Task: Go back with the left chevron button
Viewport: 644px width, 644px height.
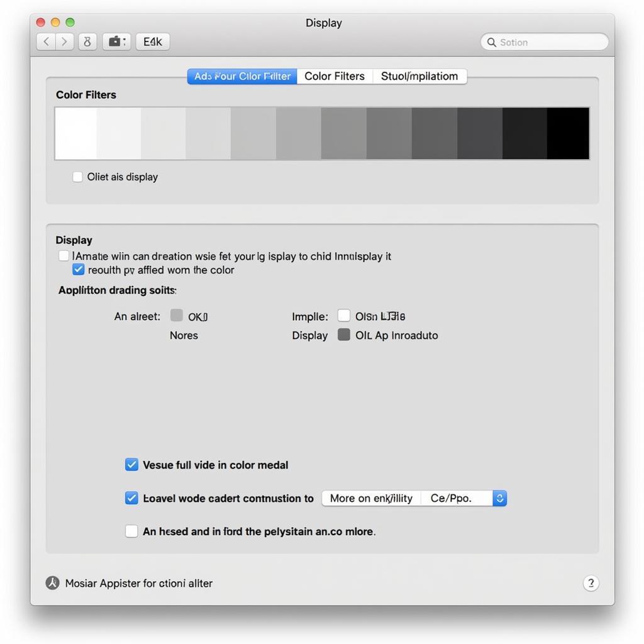Action: tap(46, 42)
